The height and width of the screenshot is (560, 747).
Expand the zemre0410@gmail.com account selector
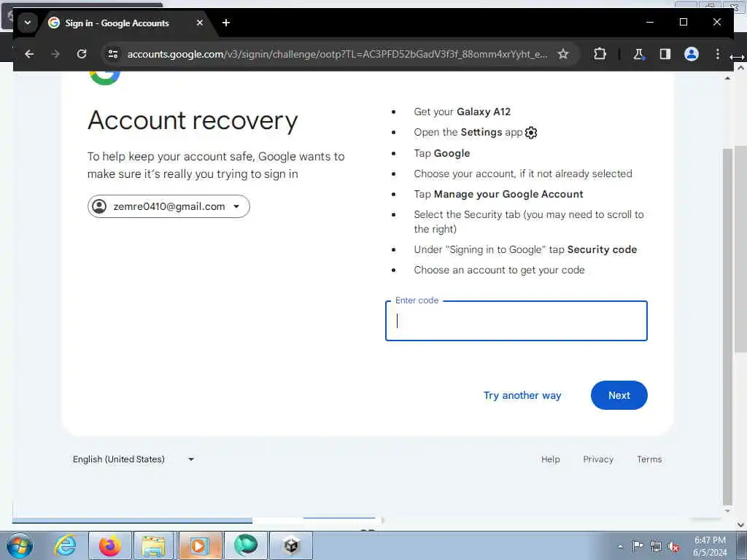point(169,206)
